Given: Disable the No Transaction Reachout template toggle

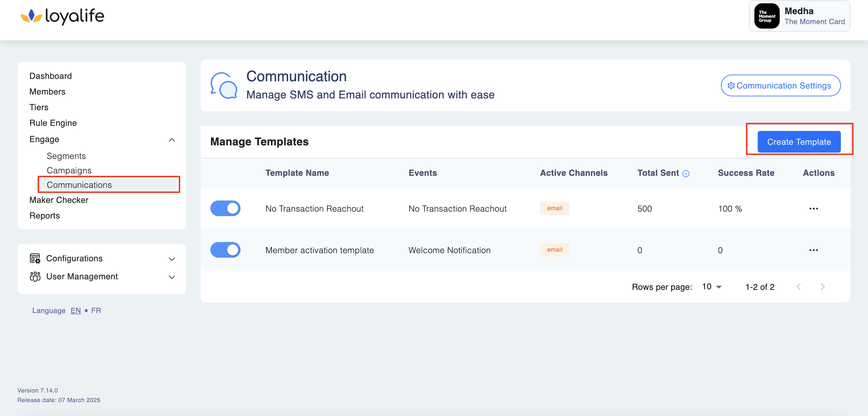Looking at the screenshot, I should (x=225, y=208).
